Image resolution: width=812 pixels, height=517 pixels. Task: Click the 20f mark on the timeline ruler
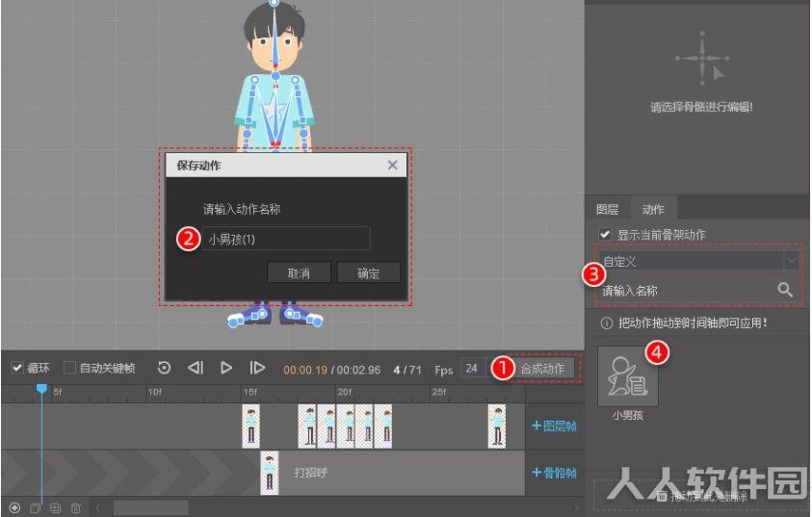tap(345, 392)
